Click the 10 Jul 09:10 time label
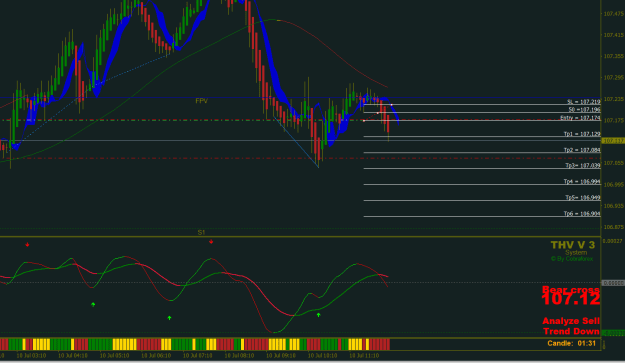The width and height of the screenshot is (625, 363). pos(281,355)
